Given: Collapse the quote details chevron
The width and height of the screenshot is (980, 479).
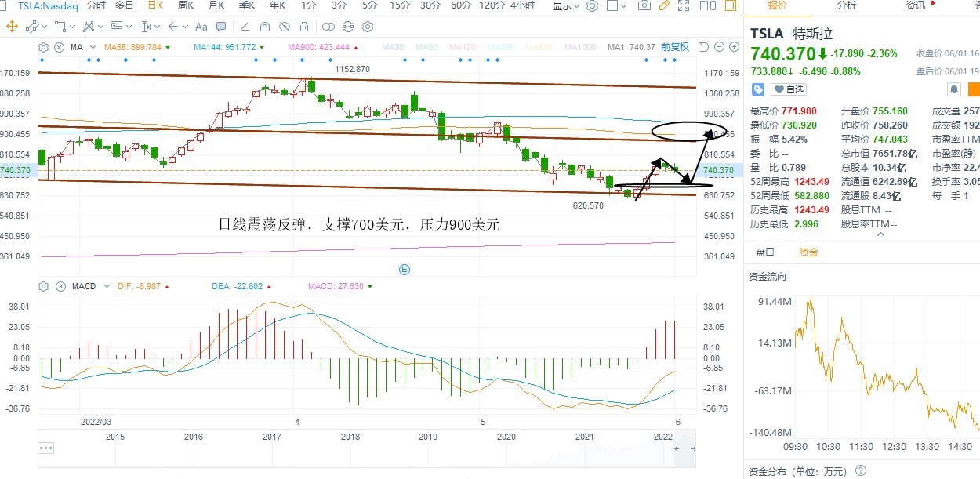Looking at the screenshot, I should [x=880, y=234].
